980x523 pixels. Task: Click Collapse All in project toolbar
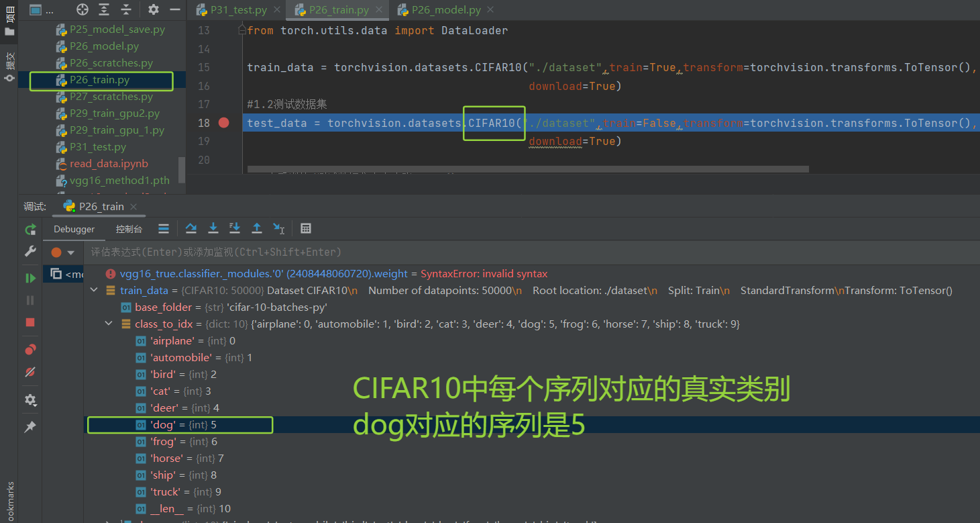coord(125,9)
